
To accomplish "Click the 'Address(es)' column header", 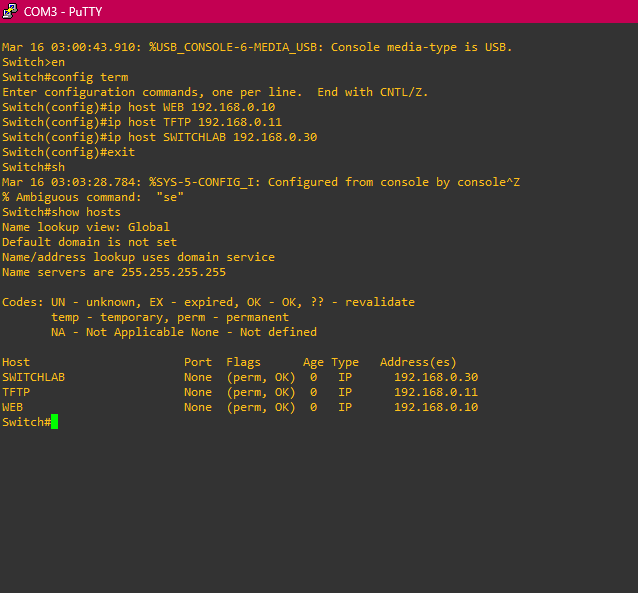I will [418, 362].
